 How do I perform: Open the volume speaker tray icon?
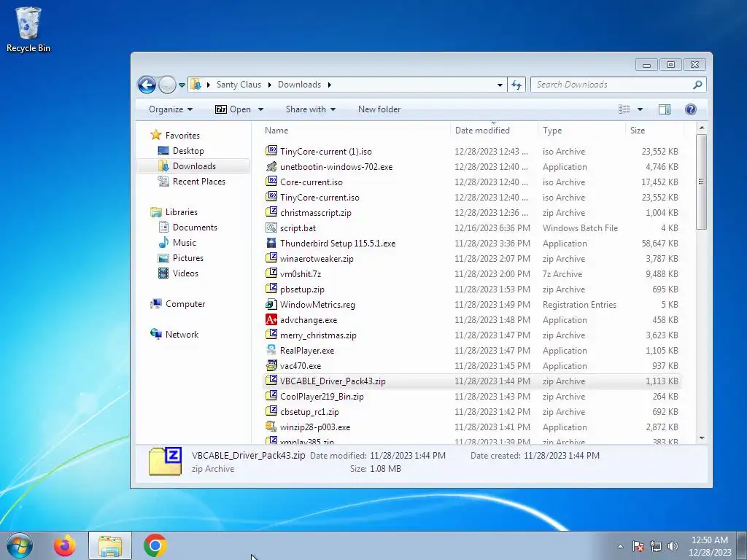(x=673, y=546)
